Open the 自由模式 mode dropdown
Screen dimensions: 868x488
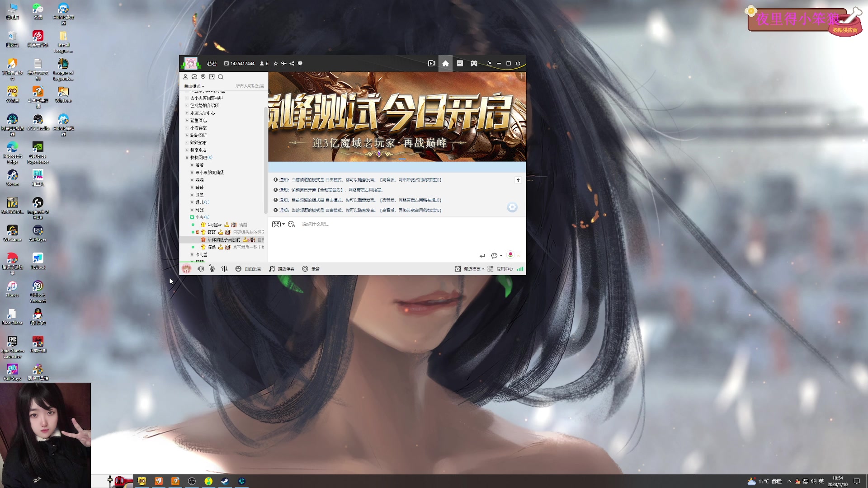click(x=194, y=86)
